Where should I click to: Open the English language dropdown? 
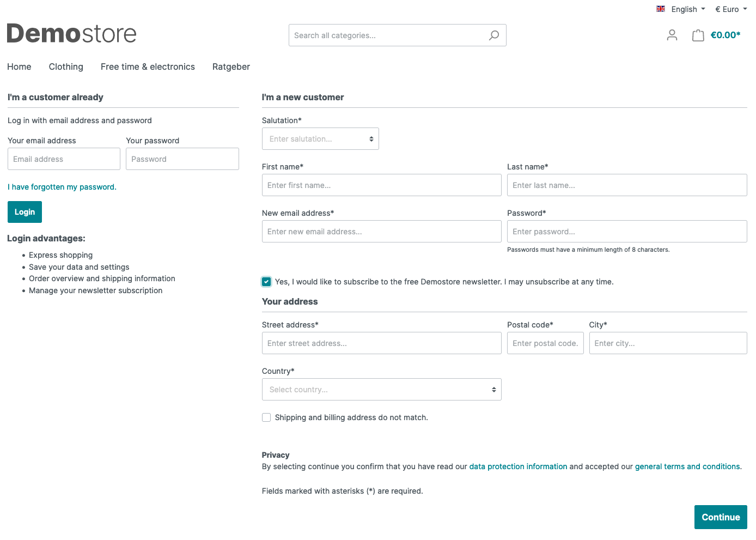[x=688, y=9]
